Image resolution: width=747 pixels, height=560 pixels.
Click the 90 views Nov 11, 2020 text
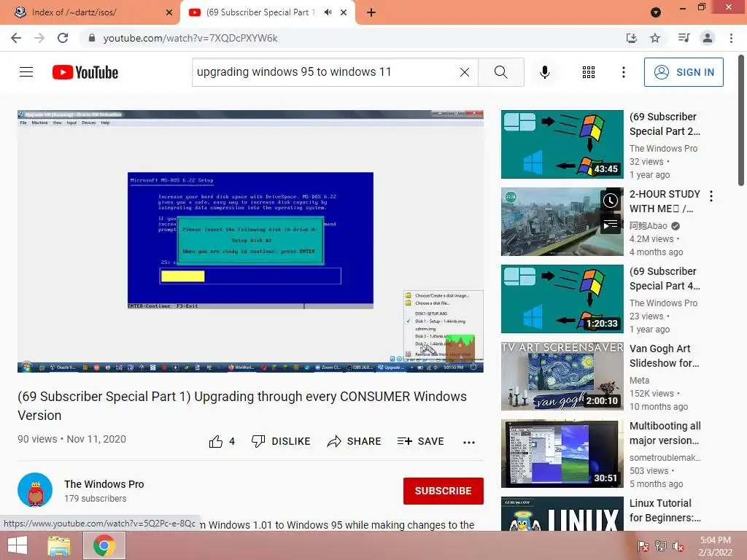(72, 439)
